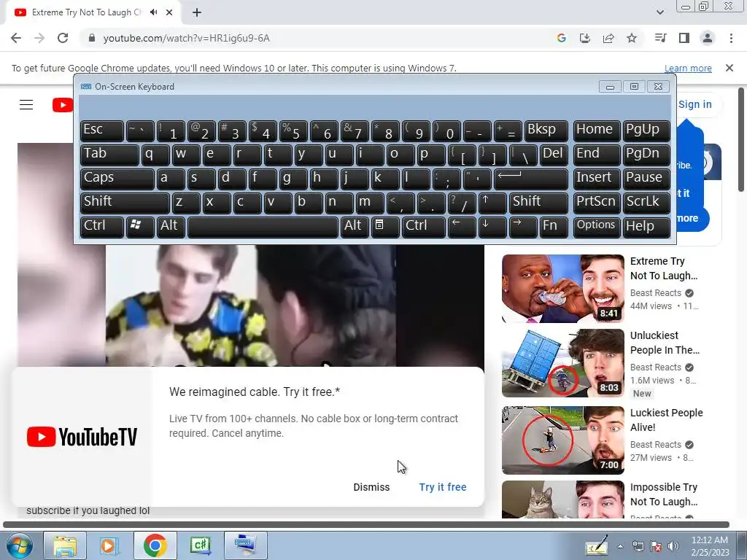
Task: Click the Bksp key on the keyboard
Action: [x=546, y=131]
